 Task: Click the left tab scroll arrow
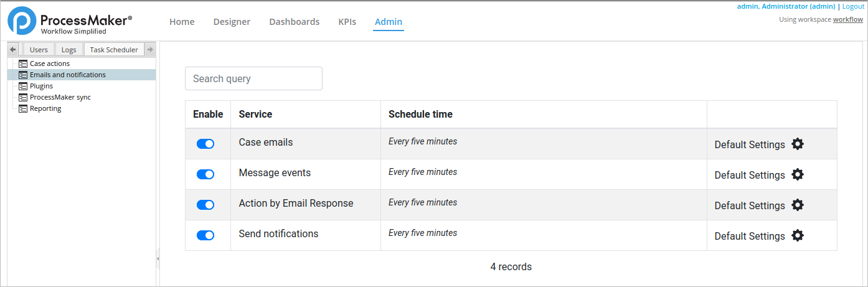click(x=13, y=50)
